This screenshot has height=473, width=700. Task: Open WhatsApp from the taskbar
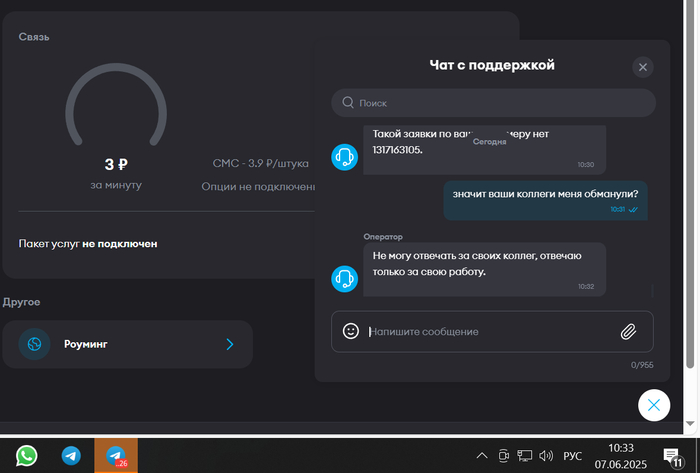pyautogui.click(x=27, y=456)
